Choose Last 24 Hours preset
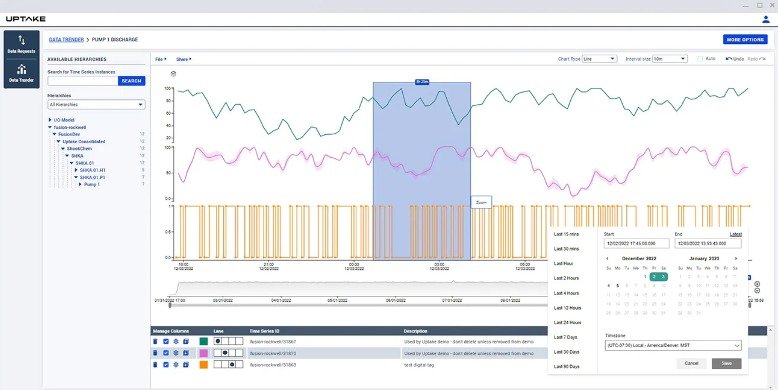Viewport: 778px width, 390px height. [x=567, y=323]
